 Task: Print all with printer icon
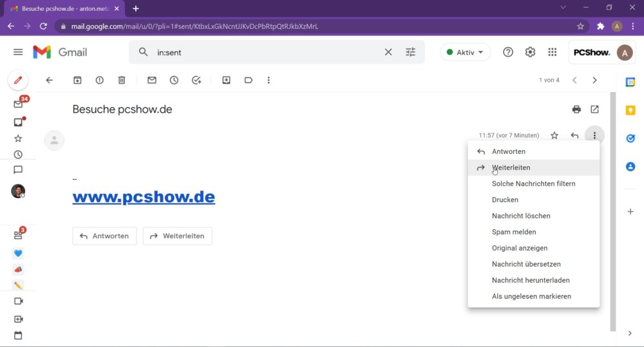point(576,109)
